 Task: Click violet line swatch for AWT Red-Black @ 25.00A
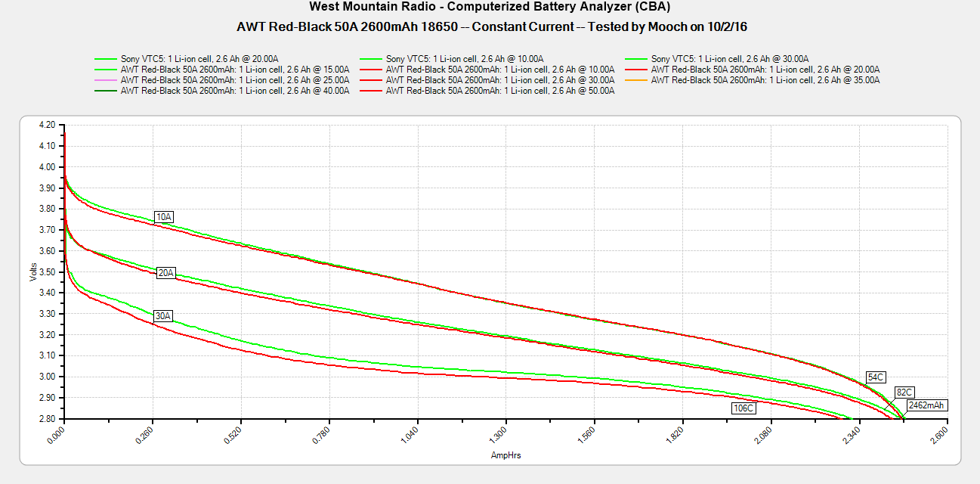[107, 79]
